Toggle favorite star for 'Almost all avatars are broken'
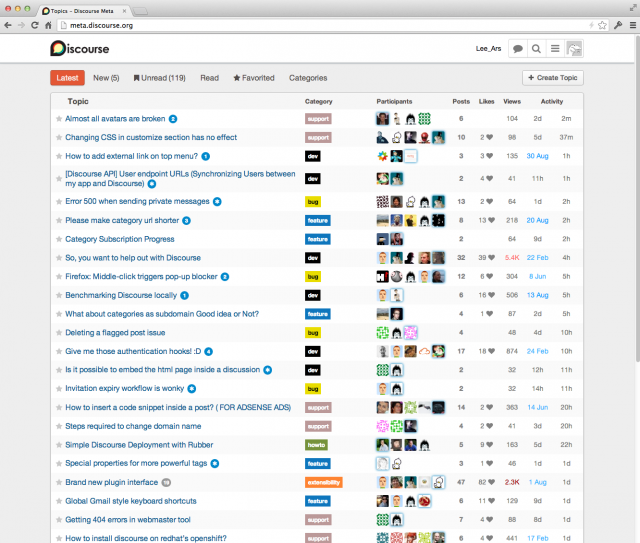640x543 pixels. click(x=59, y=119)
